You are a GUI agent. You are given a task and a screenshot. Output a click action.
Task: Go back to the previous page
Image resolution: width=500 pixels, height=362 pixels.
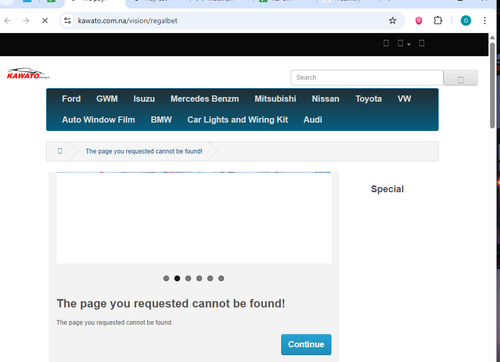click(8, 21)
